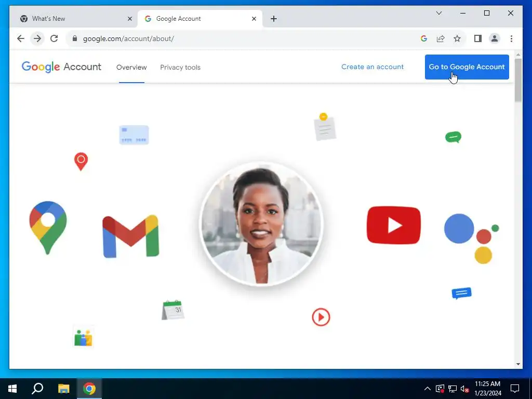This screenshot has width=532, height=399.
Task: Open the taskbar clock and date
Action: tap(487, 389)
